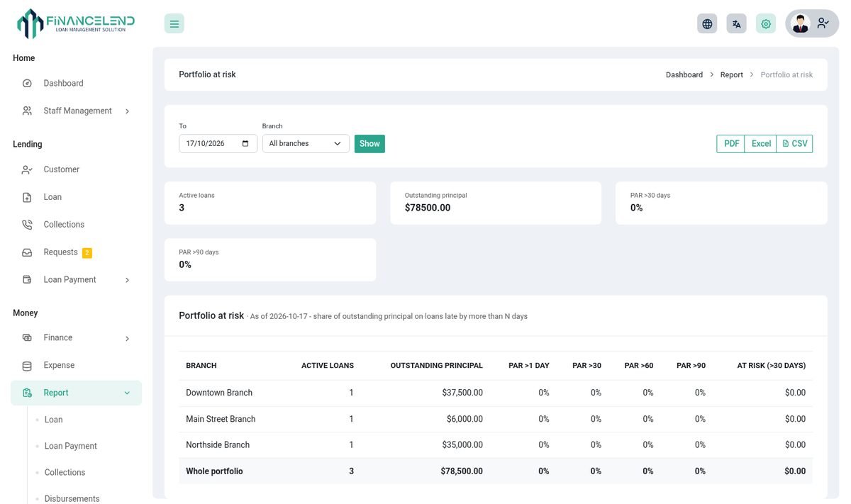The image size is (851, 504).
Task: Click the Show button
Action: click(369, 143)
